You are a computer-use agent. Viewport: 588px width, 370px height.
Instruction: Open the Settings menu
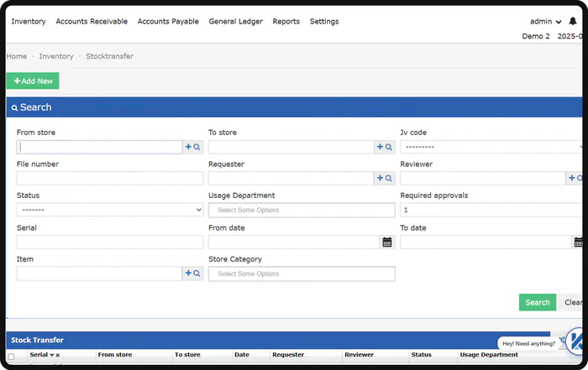click(324, 21)
